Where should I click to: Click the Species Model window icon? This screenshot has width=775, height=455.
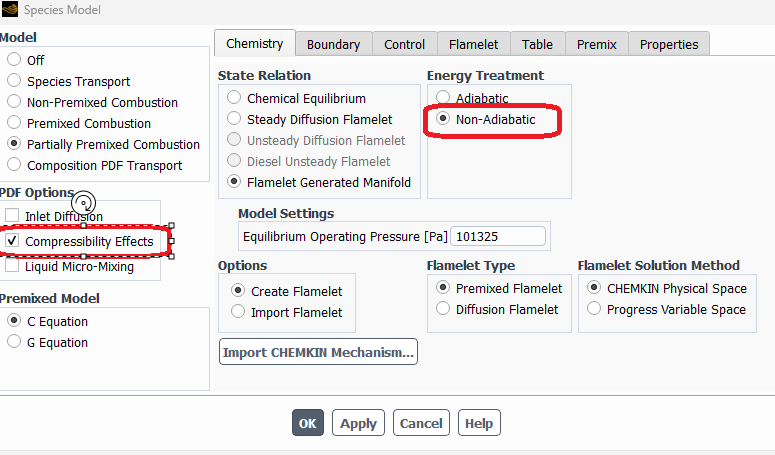[9, 9]
